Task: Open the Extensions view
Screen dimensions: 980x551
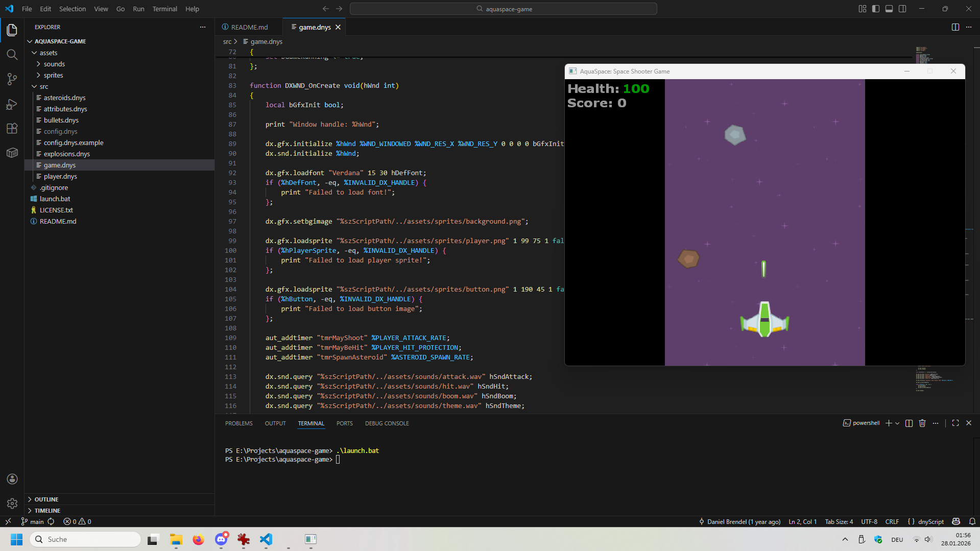Action: 12,129
